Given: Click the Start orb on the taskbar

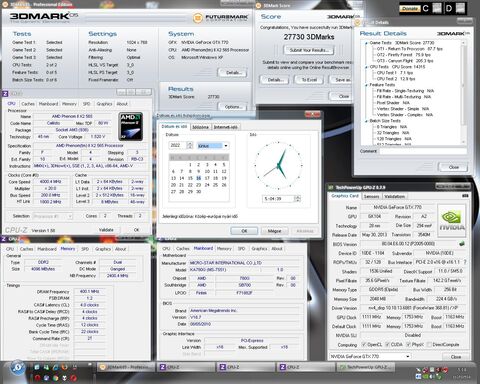Looking at the screenshot, I should tap(18, 368).
